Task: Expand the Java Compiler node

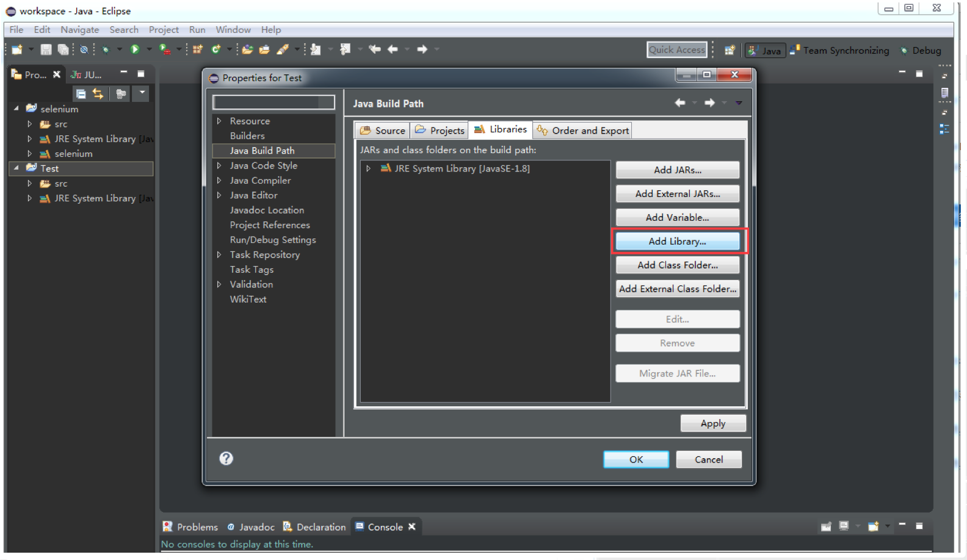Action: click(x=219, y=181)
